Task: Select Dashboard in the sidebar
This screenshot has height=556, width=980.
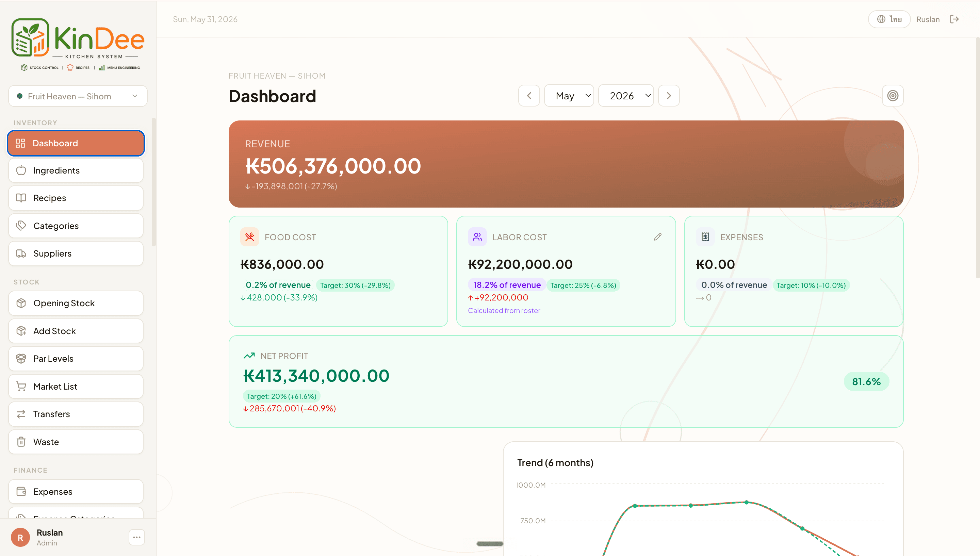Action: pyautogui.click(x=76, y=143)
